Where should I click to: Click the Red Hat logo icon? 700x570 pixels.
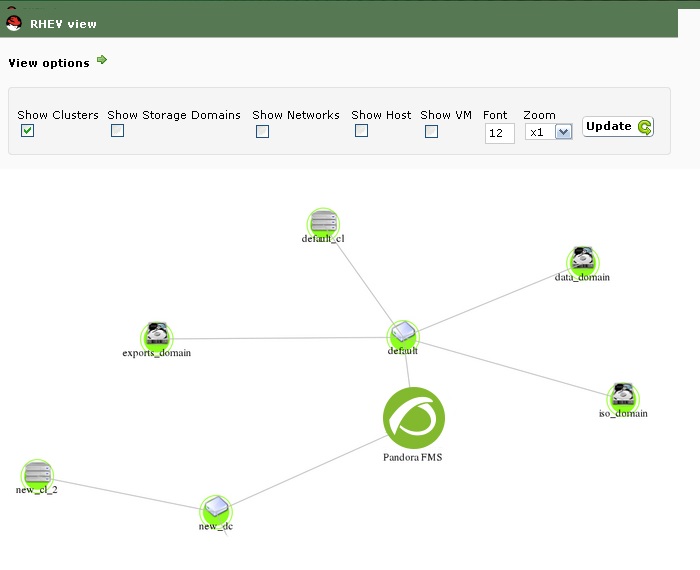[14, 23]
